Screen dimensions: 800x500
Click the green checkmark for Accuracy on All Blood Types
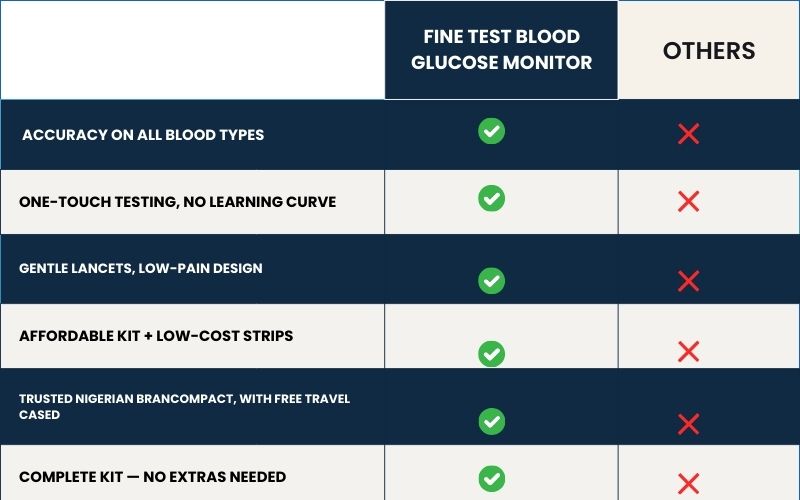tap(491, 131)
